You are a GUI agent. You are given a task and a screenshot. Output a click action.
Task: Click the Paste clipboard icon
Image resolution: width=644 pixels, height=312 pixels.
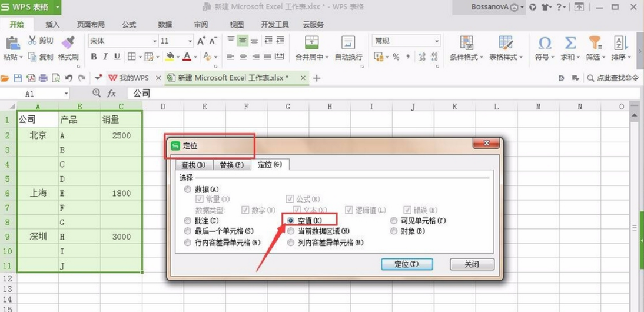point(13,43)
